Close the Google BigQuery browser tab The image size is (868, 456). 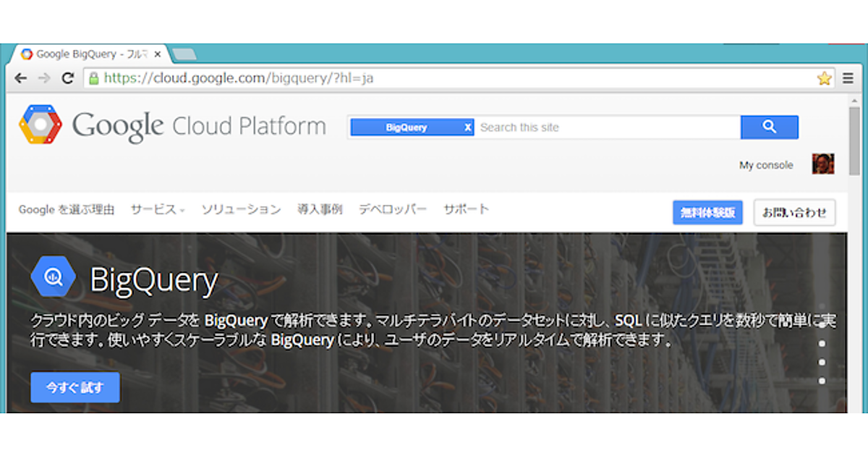pos(158,54)
